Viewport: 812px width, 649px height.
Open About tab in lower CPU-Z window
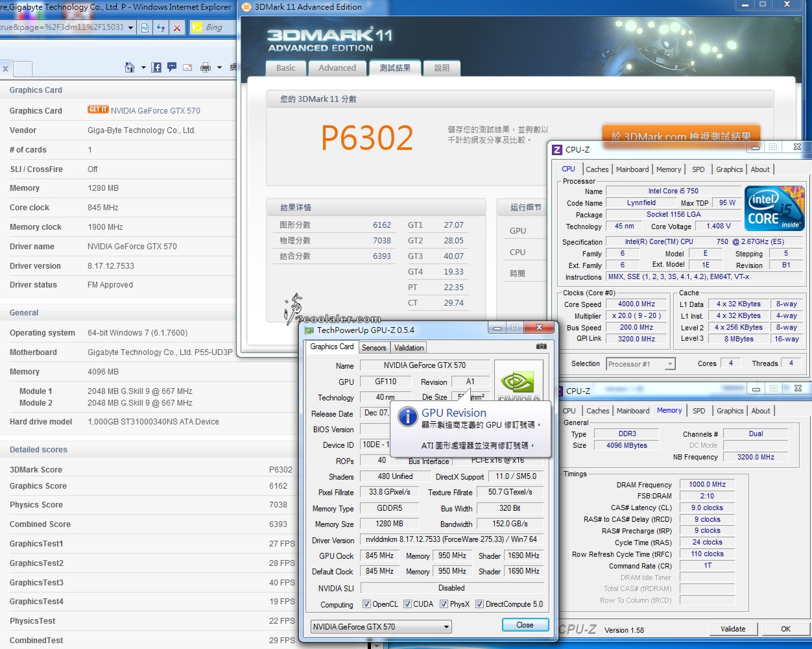pos(761,411)
